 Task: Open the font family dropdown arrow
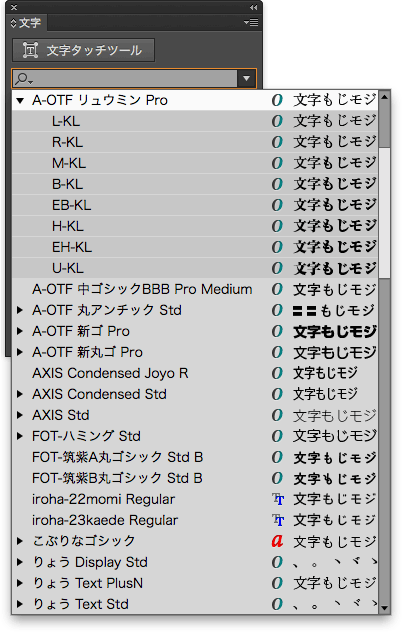click(x=246, y=79)
